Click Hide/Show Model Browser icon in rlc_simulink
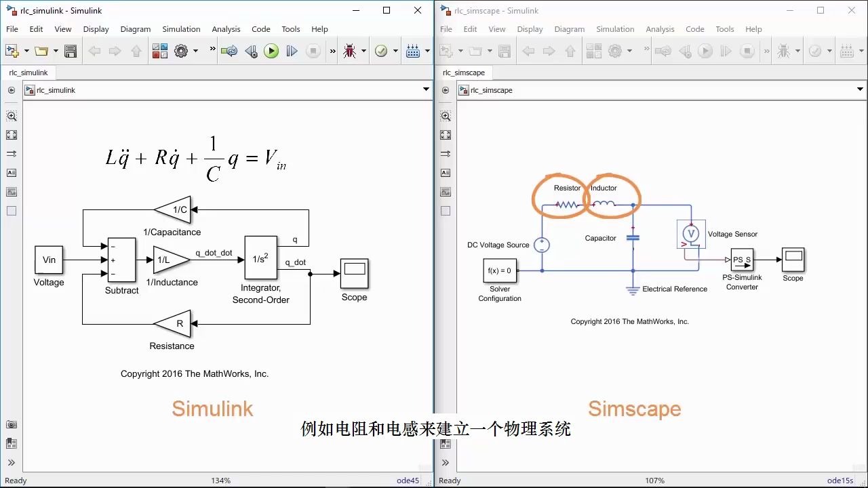This screenshot has height=488, width=868. click(x=12, y=90)
